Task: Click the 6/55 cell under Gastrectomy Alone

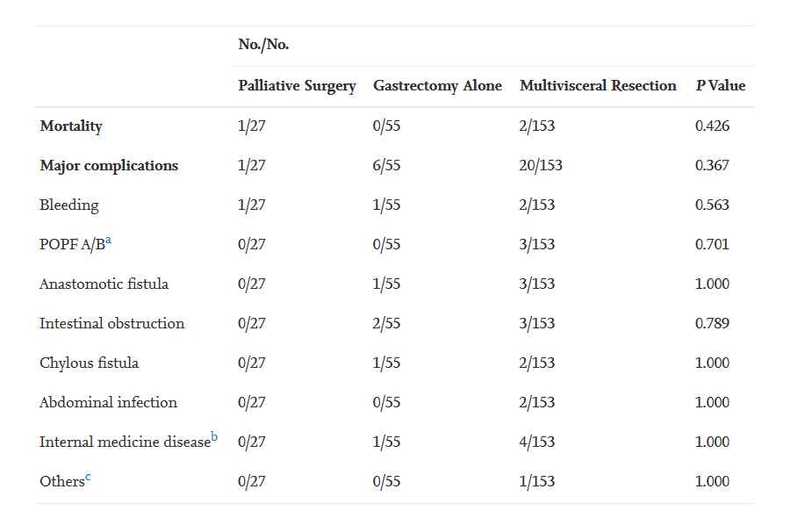Action: [x=386, y=166]
